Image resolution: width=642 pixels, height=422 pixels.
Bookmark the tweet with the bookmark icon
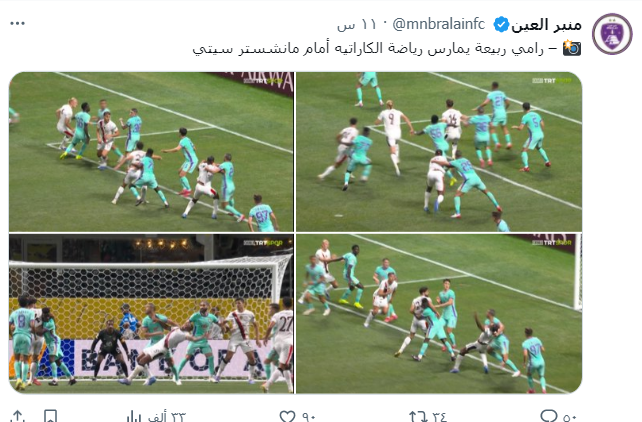pos(50,416)
